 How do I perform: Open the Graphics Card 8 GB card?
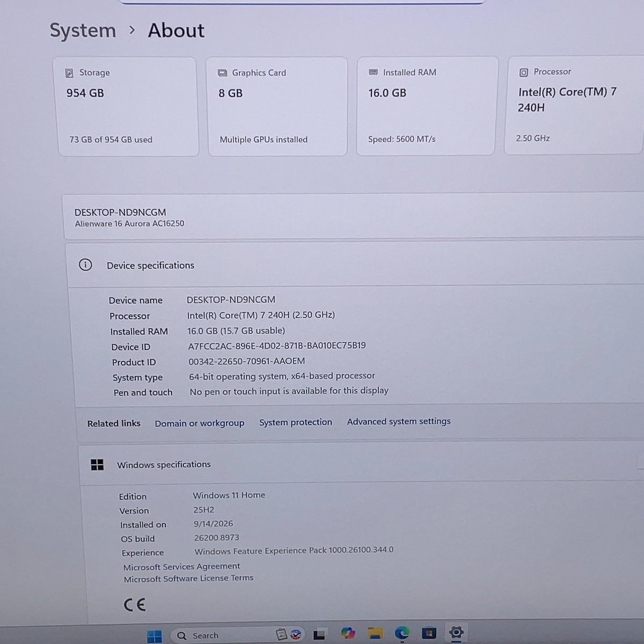(x=277, y=107)
